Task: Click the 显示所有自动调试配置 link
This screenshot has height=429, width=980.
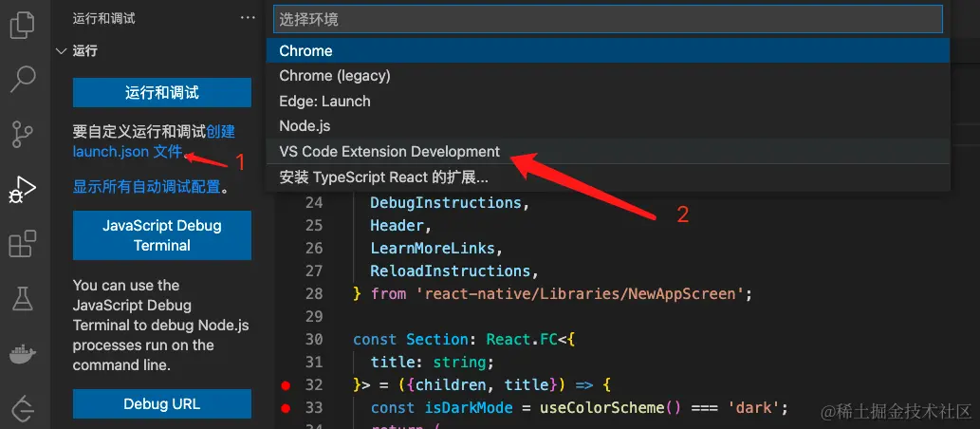Action: coord(147,186)
